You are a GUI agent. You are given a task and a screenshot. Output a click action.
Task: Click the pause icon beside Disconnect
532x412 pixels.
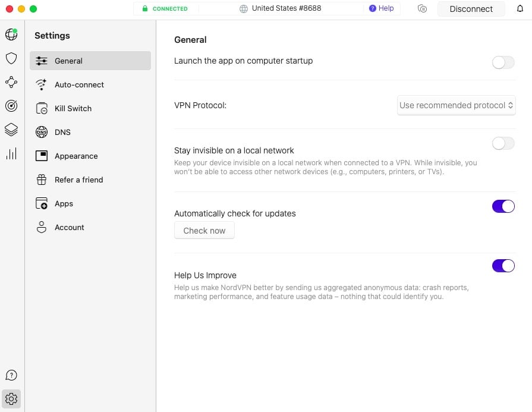[x=423, y=9]
